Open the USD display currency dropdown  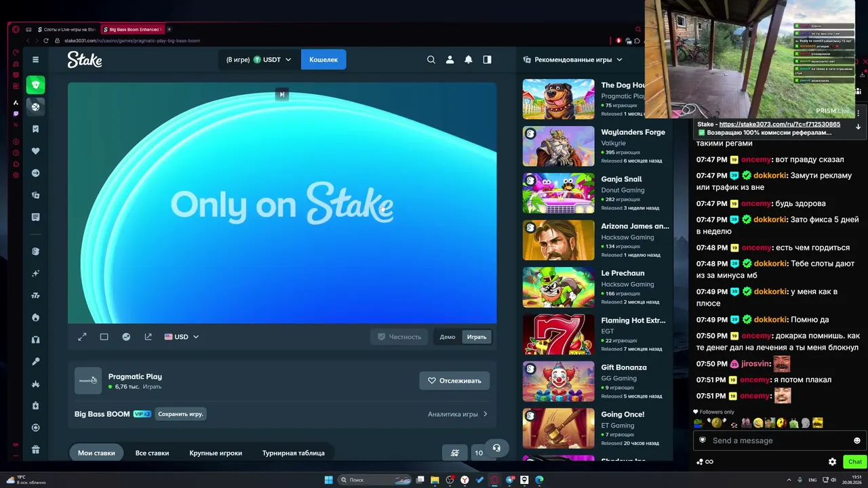coord(181,337)
